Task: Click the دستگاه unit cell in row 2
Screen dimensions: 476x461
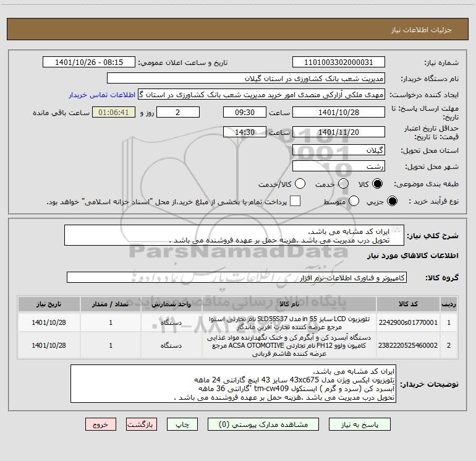Action: pos(171,345)
